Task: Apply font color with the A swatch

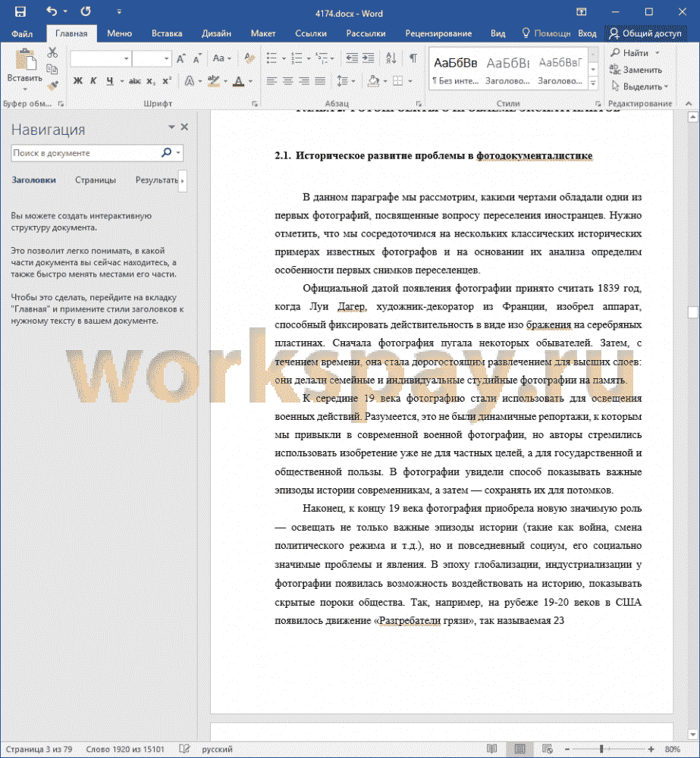Action: [x=238, y=81]
